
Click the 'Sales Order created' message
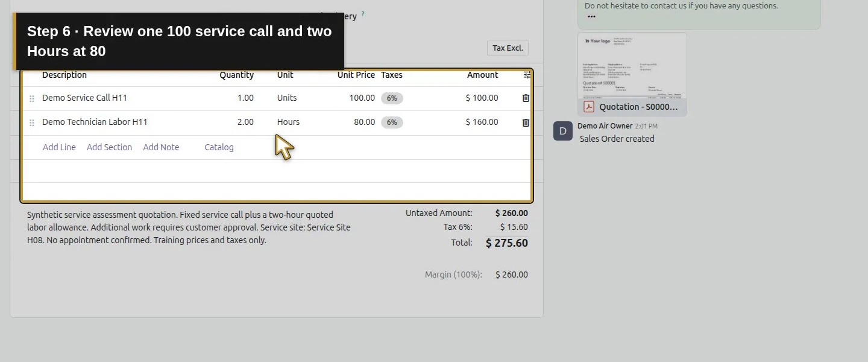click(617, 139)
